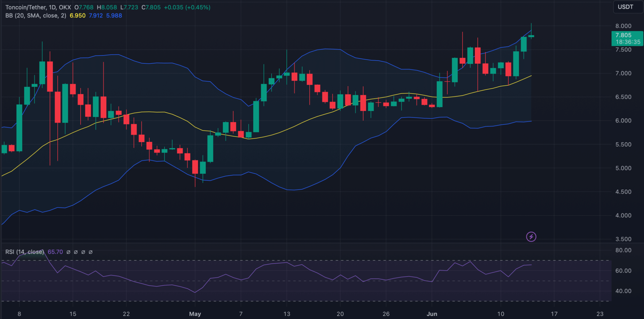Click the O7.768 open price value
This screenshot has width=644, height=319.
coord(84,7)
